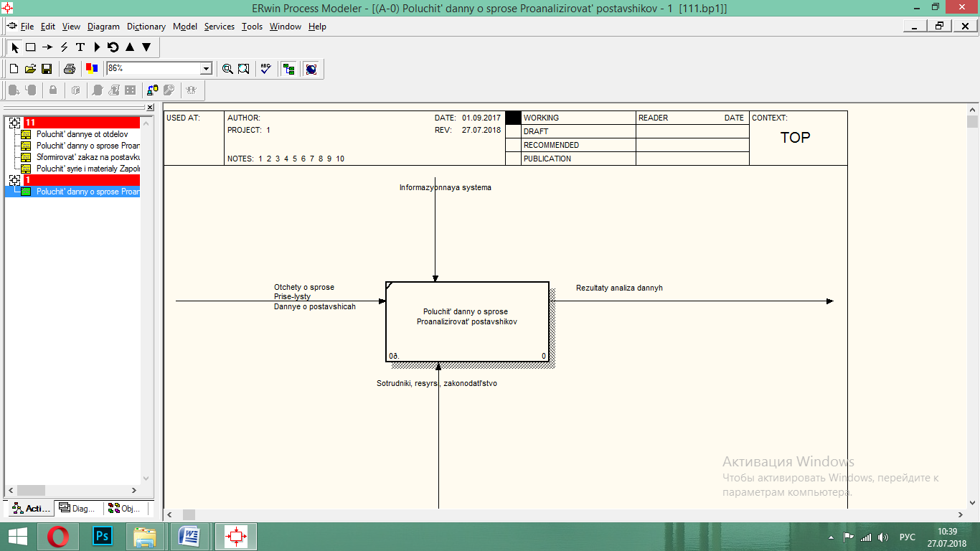This screenshot has width=980, height=551.
Task: Open the View menu
Action: click(x=71, y=27)
